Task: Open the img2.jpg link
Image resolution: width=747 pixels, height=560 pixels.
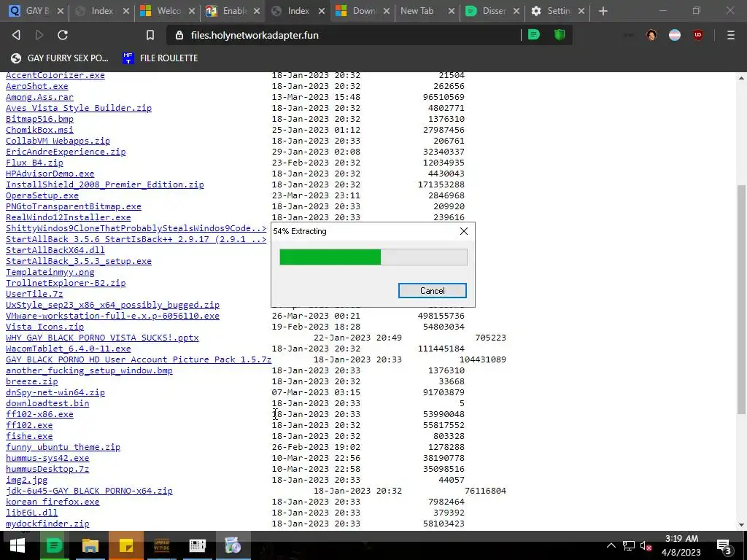Action: (27, 481)
